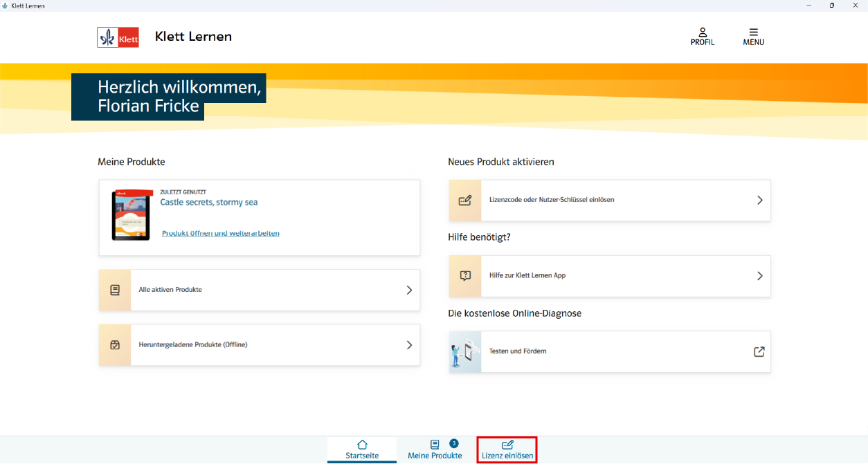Click the Heruntergeladene Produkte offline box icon
This screenshot has width=868, height=464.
pyautogui.click(x=115, y=345)
